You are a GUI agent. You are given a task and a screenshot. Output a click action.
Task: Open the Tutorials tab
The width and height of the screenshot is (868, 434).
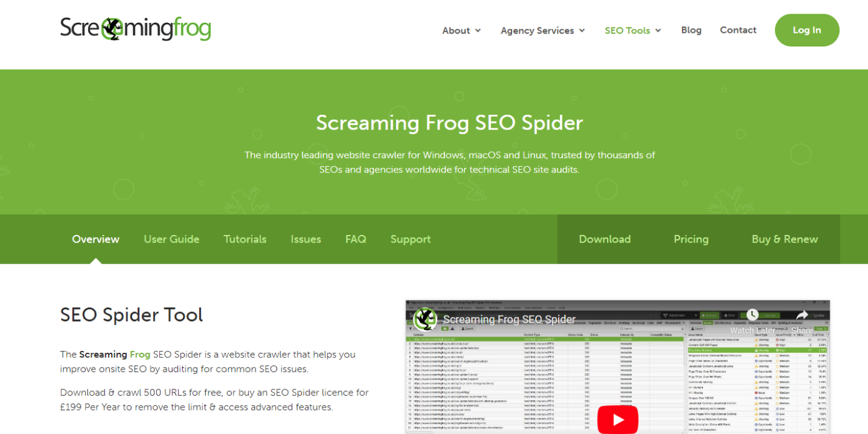point(245,239)
